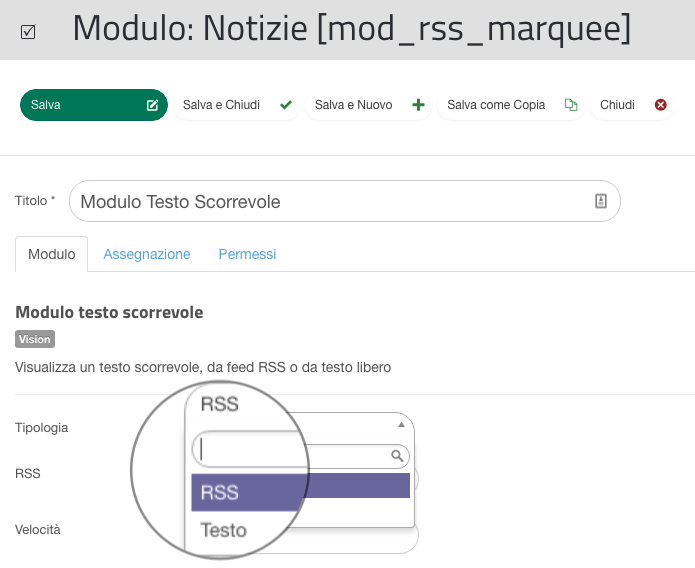Click the green plus icon on Salva e Nuovo
695x568 pixels.
pyautogui.click(x=418, y=105)
